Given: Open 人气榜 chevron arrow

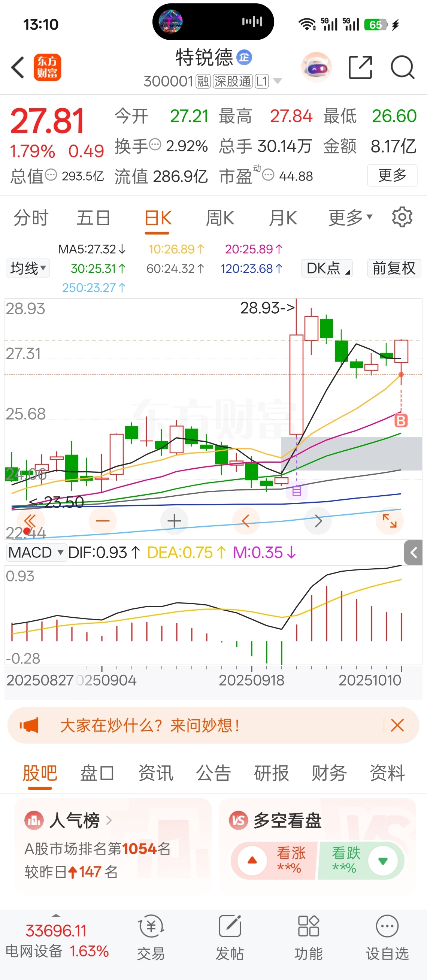Looking at the screenshot, I should click(109, 820).
